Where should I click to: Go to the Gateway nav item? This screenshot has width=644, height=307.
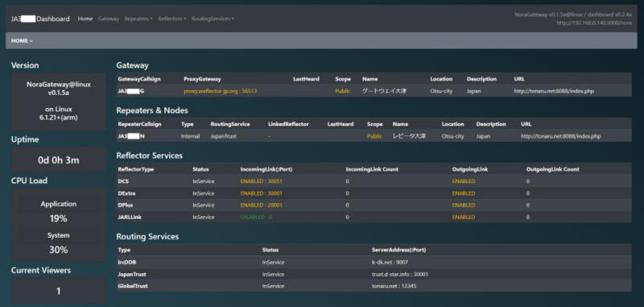pyautogui.click(x=109, y=19)
